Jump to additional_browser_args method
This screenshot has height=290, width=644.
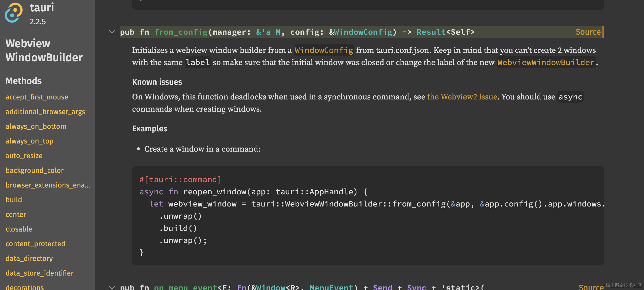pos(45,112)
